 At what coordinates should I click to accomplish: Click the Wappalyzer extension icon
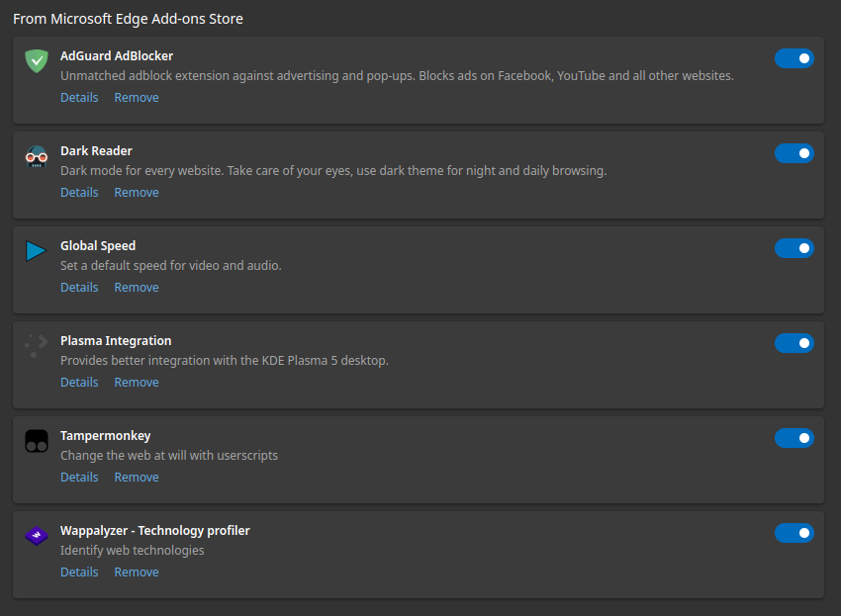pyautogui.click(x=37, y=536)
